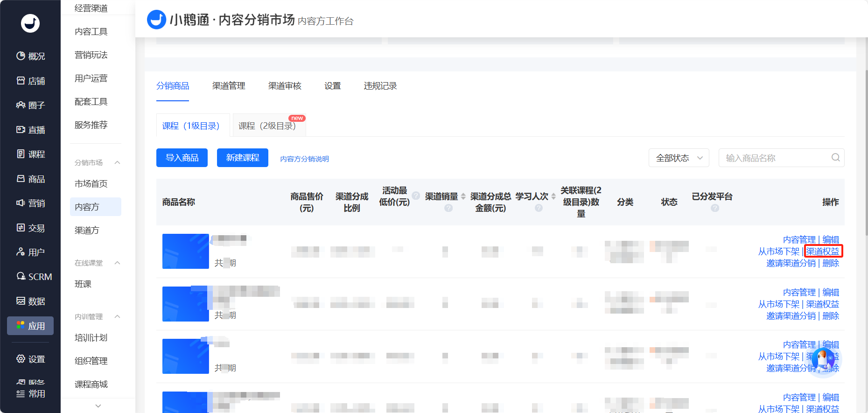Click the search magnifier icon

pos(835,158)
